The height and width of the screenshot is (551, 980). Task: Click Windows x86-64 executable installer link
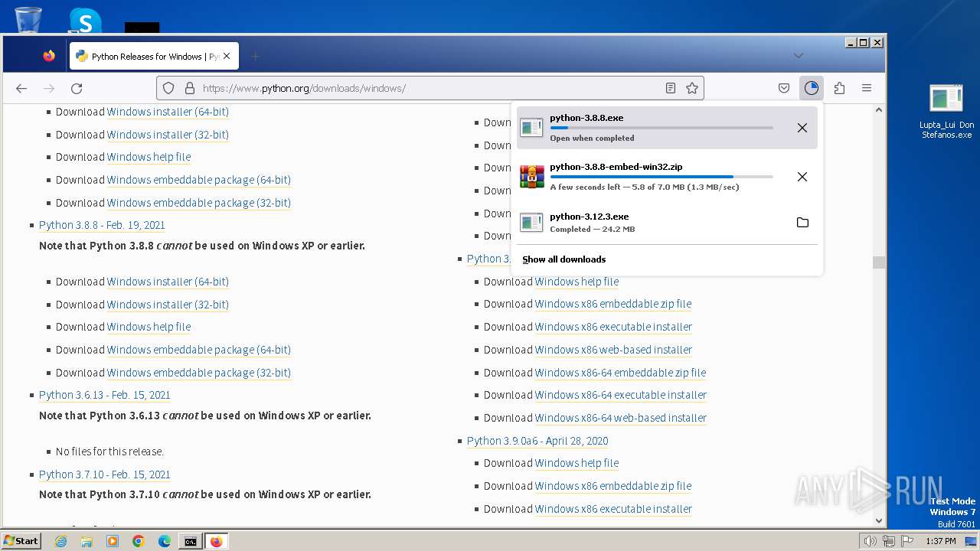621,395
